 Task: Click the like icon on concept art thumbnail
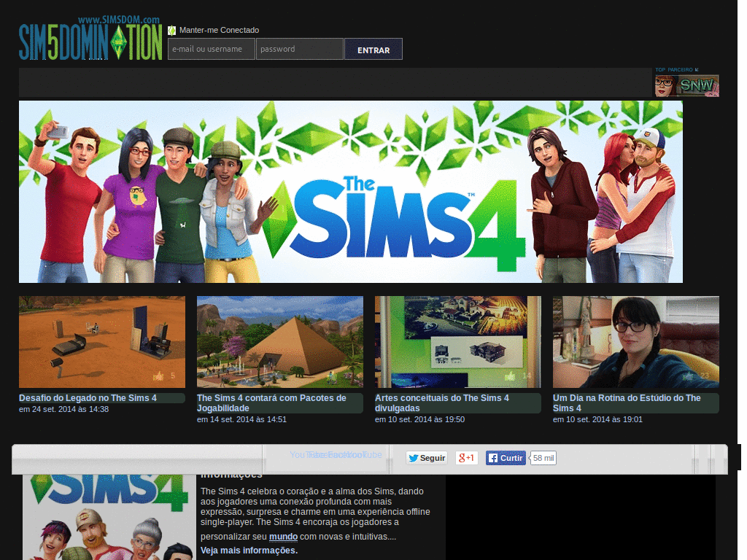[x=510, y=376]
